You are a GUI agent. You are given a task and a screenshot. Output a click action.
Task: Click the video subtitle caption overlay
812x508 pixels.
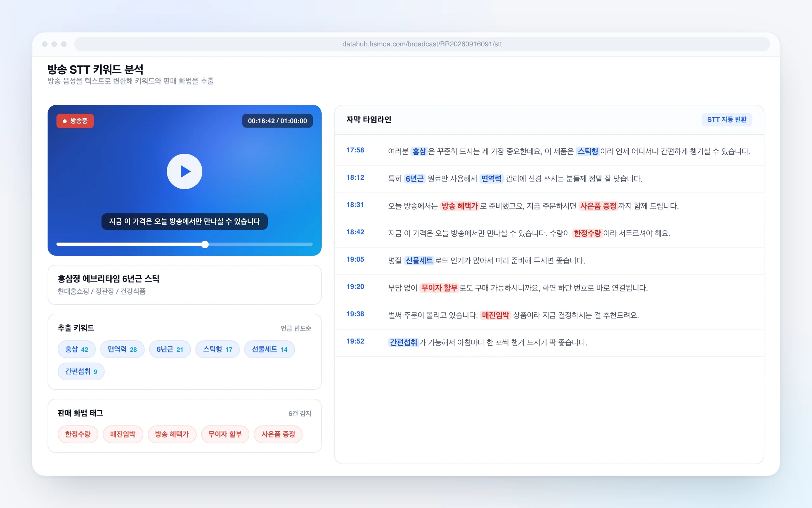click(184, 221)
